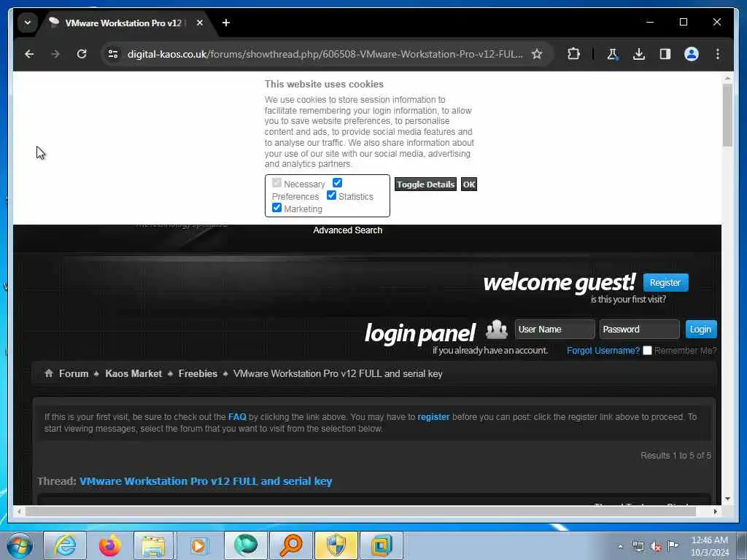Screen dimensions: 747x560
Task: Open thread title VMware Workstation Pro v12 link
Action: click(x=206, y=481)
